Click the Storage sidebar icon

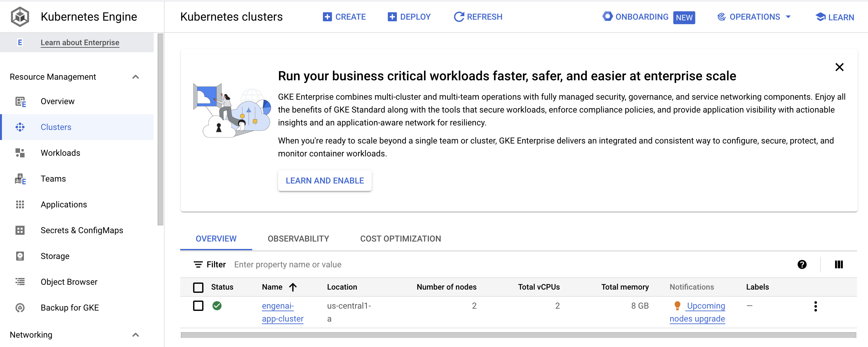click(20, 256)
